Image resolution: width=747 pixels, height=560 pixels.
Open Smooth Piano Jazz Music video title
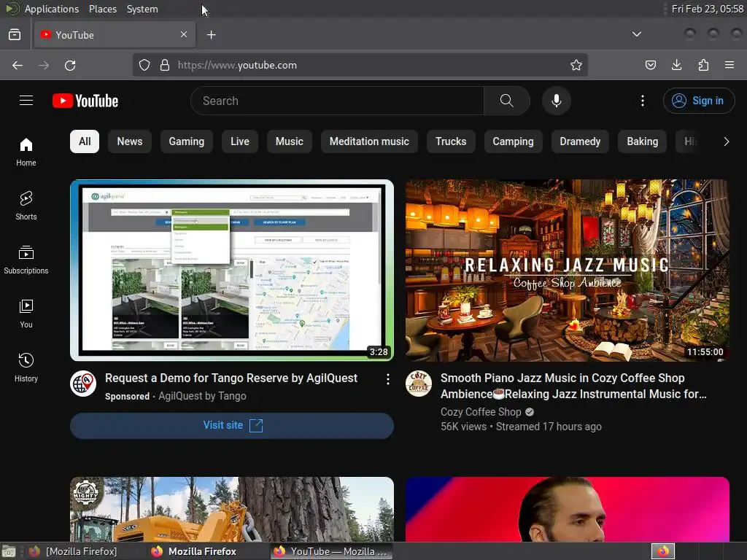(573, 386)
